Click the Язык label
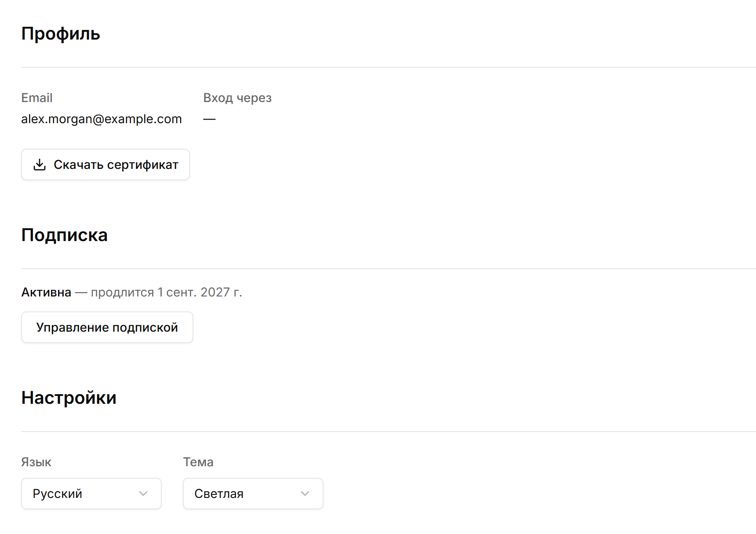The height and width of the screenshot is (534, 756). (x=36, y=462)
